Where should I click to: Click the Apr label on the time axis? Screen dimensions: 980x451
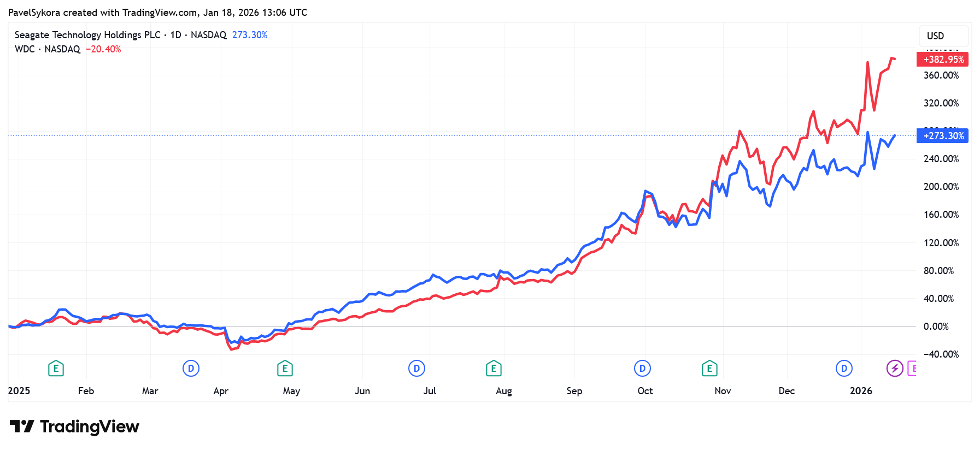point(221,391)
